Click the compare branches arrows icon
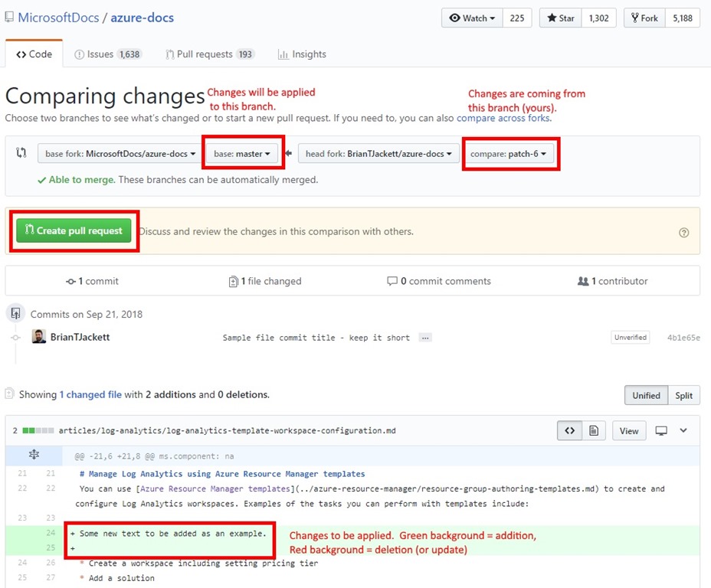 tap(21, 153)
